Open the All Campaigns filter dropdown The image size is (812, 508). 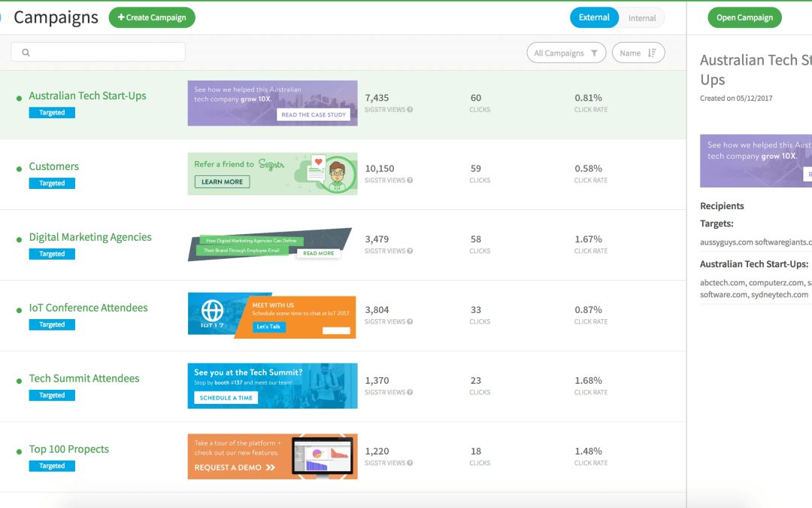566,53
